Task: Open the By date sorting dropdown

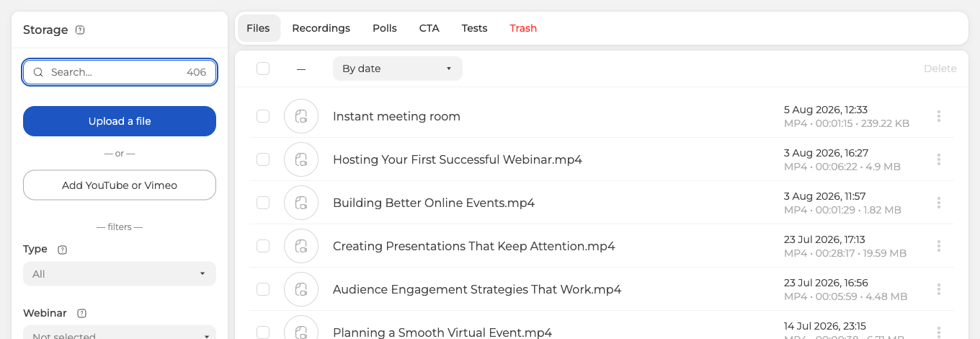Action: (x=397, y=69)
